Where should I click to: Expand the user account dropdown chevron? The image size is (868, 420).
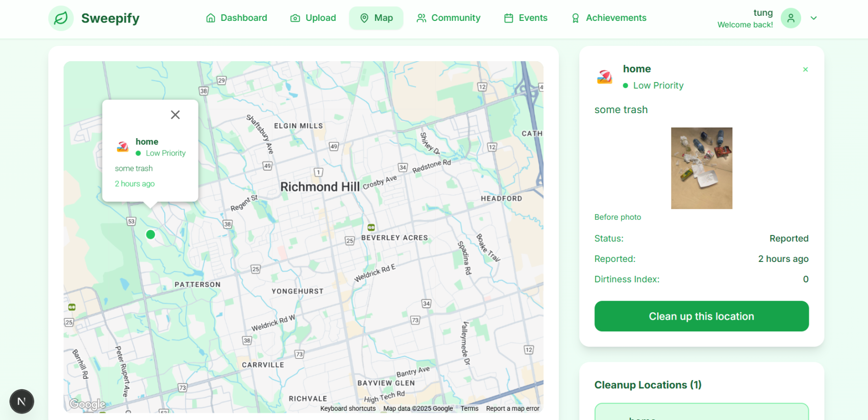point(813,18)
